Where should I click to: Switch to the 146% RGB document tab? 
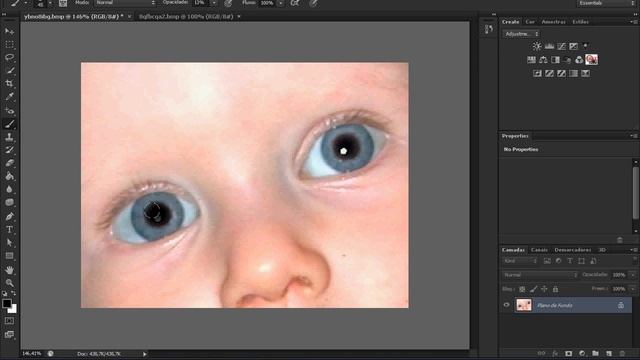[x=73, y=17]
